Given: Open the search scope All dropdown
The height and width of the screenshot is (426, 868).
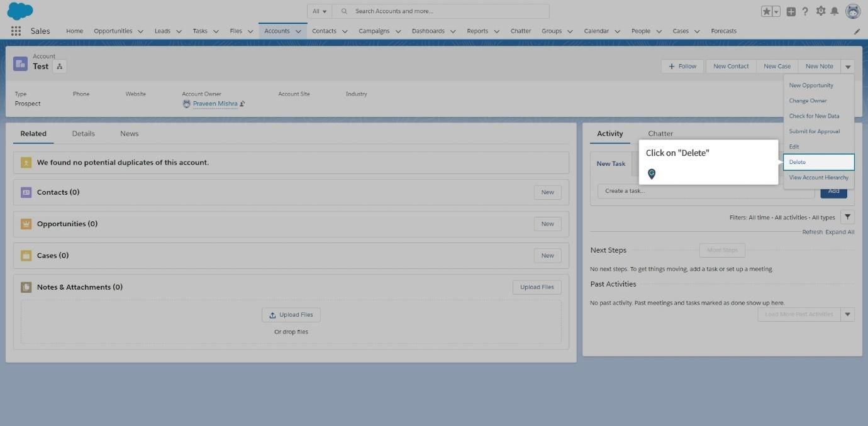Looking at the screenshot, I should pos(320,11).
